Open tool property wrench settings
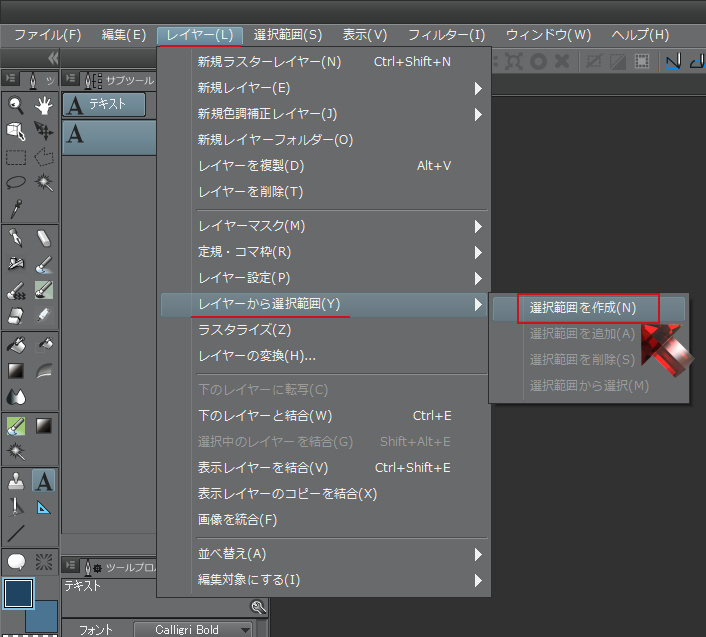This screenshot has width=706, height=637. [258, 607]
